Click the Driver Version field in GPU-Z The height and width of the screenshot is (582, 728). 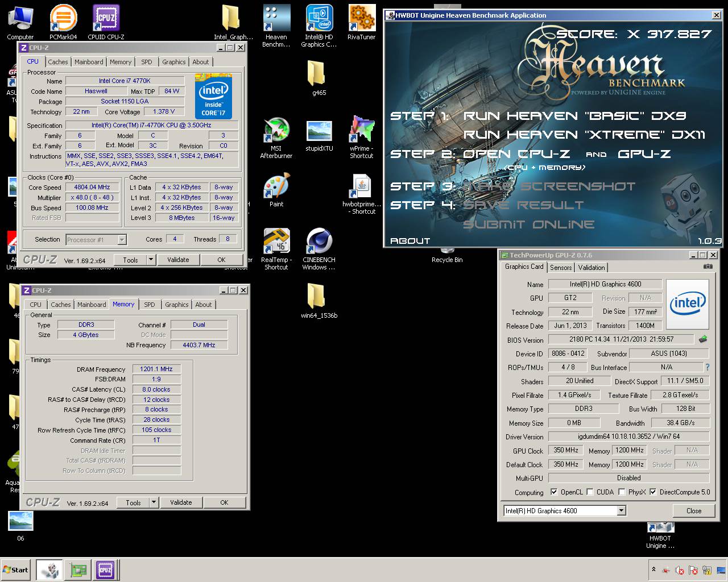point(628,436)
